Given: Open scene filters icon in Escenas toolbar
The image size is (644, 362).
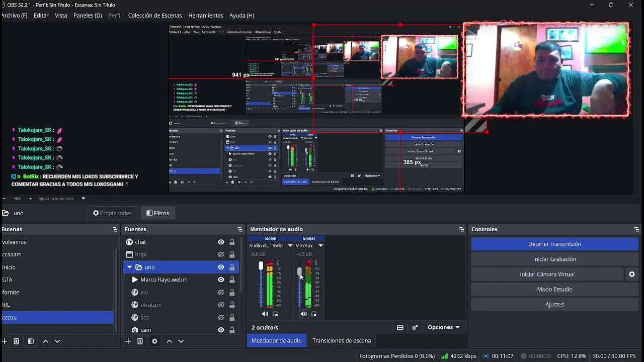Looking at the screenshot, I should click(x=31, y=341).
